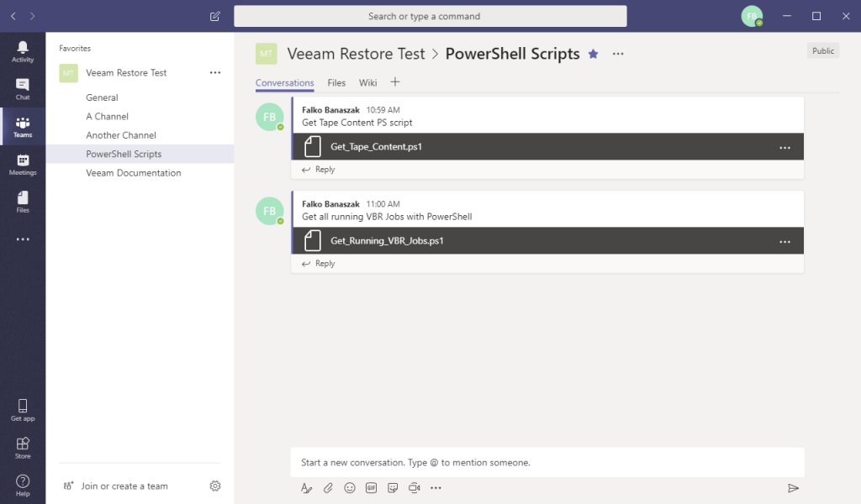Open channel more options next to star
Screen dimensions: 861x504
[618, 54]
